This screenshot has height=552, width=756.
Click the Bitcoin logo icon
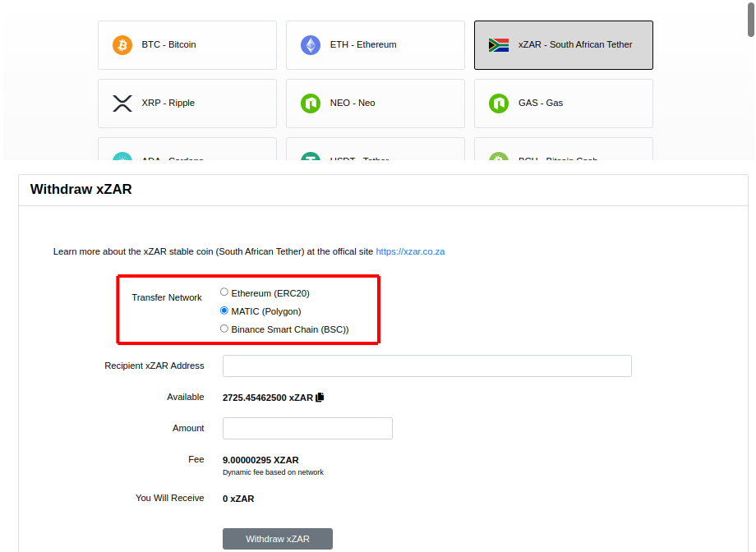(122, 45)
